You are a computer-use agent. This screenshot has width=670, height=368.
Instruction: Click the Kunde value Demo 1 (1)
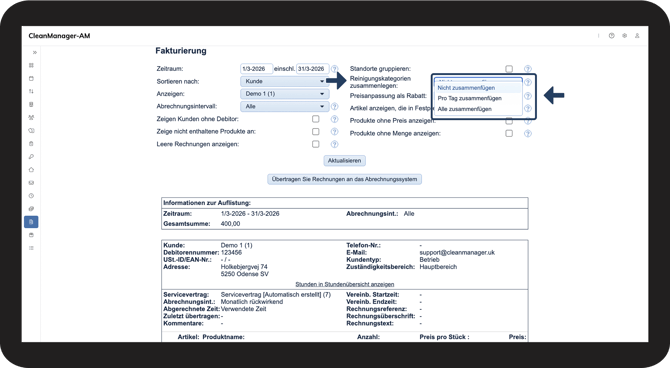point(237,245)
